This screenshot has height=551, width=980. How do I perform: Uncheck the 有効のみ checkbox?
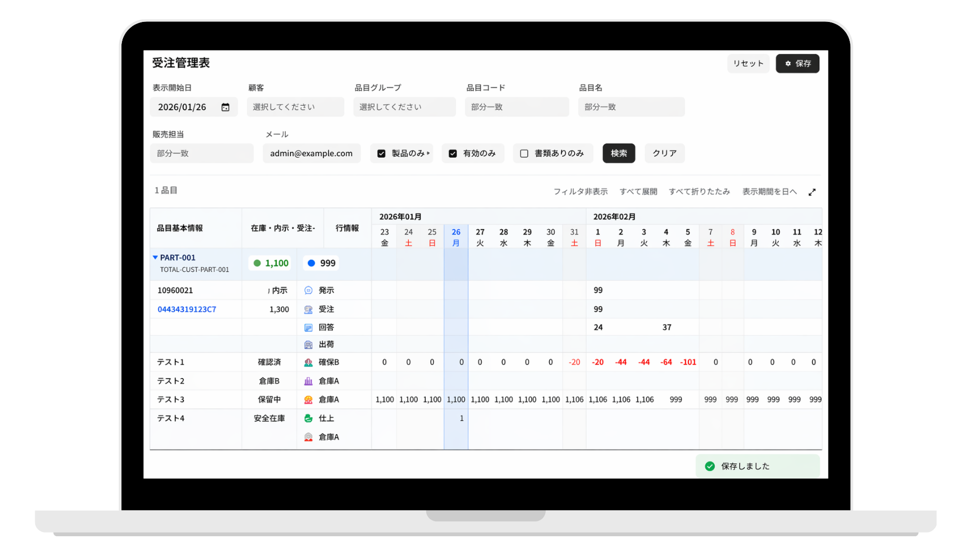[x=453, y=154]
